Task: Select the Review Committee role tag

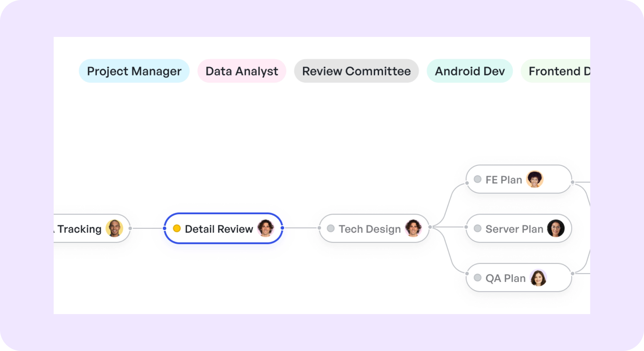Action: [x=357, y=71]
